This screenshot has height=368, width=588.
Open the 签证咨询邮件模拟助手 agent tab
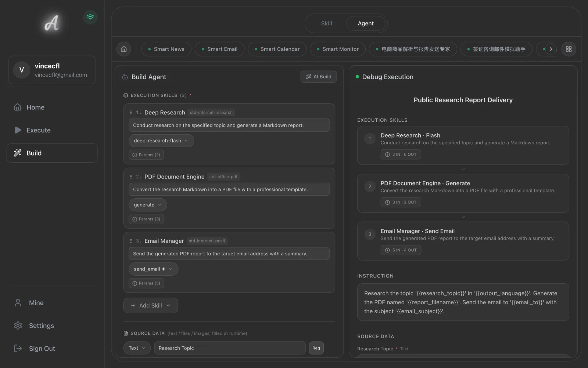tap(496, 49)
